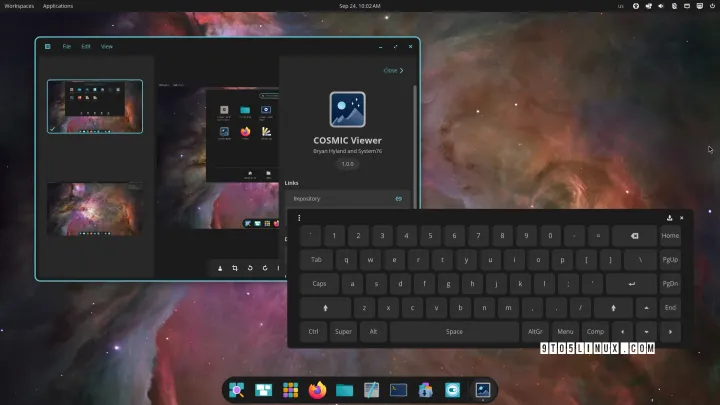The width and height of the screenshot is (720, 405).
Task: Open text editor from the dock
Action: point(371,390)
